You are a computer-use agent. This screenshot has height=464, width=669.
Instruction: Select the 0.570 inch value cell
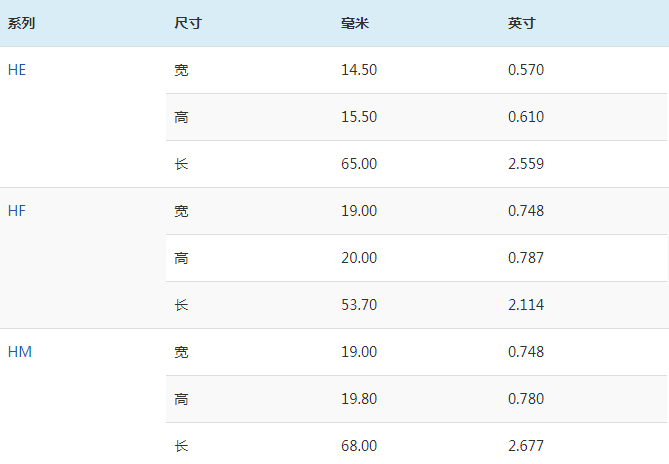click(x=526, y=70)
